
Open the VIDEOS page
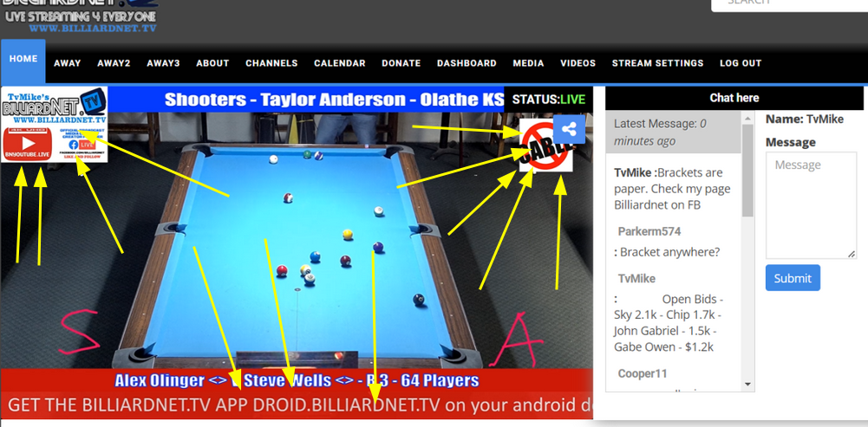pos(578,63)
